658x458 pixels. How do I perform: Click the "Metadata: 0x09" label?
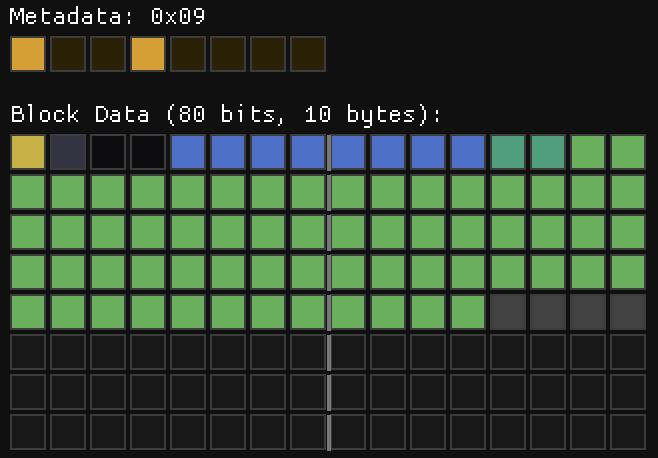click(x=108, y=16)
